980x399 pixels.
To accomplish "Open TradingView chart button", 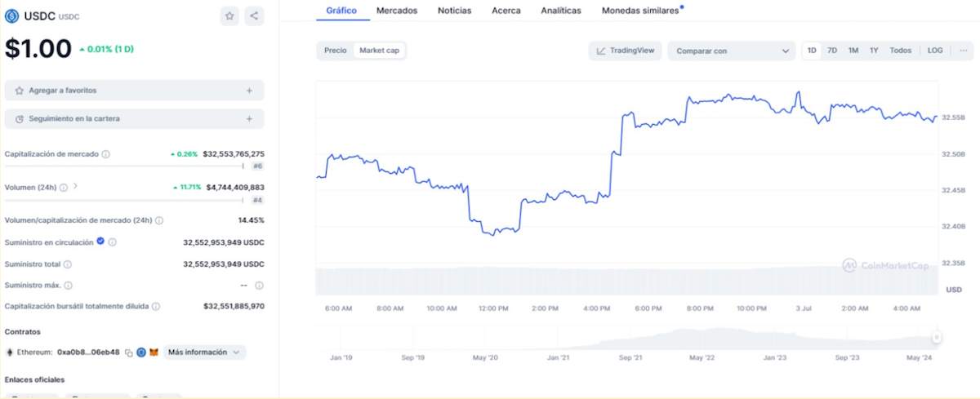I will click(625, 51).
